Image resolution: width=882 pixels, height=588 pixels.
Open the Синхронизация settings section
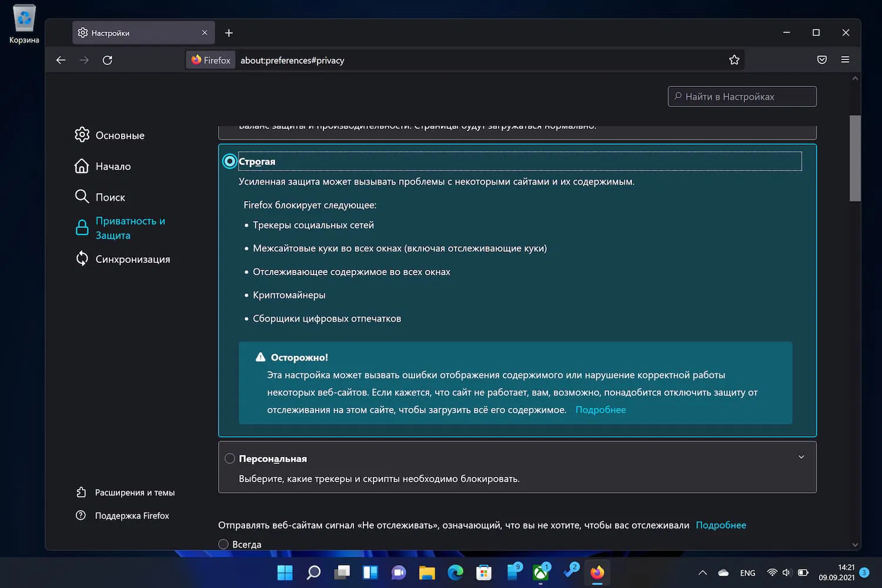pos(122,259)
